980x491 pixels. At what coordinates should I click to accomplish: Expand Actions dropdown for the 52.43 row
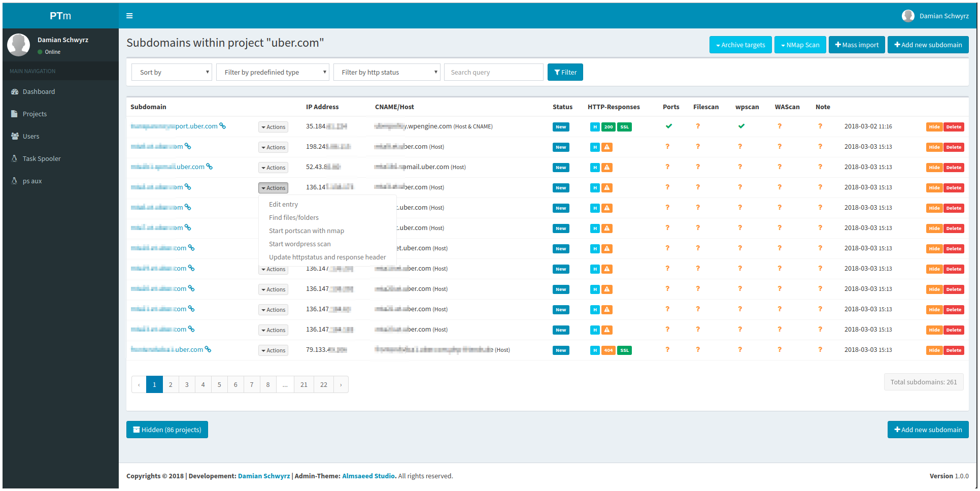point(273,168)
